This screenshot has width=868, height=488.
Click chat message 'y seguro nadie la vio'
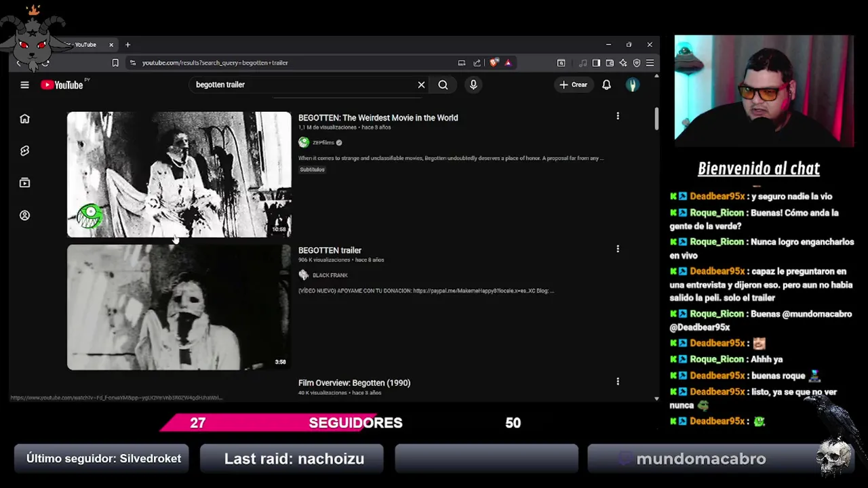tap(791, 197)
